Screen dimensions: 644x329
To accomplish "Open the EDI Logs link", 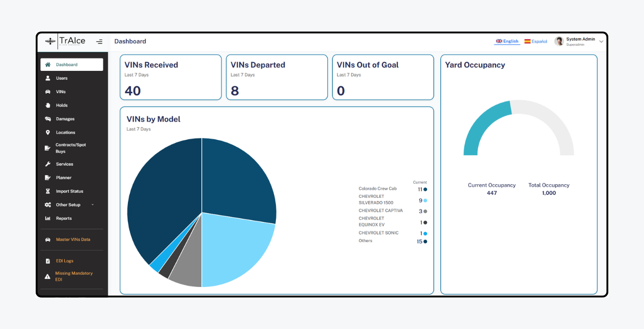I will [x=65, y=261].
